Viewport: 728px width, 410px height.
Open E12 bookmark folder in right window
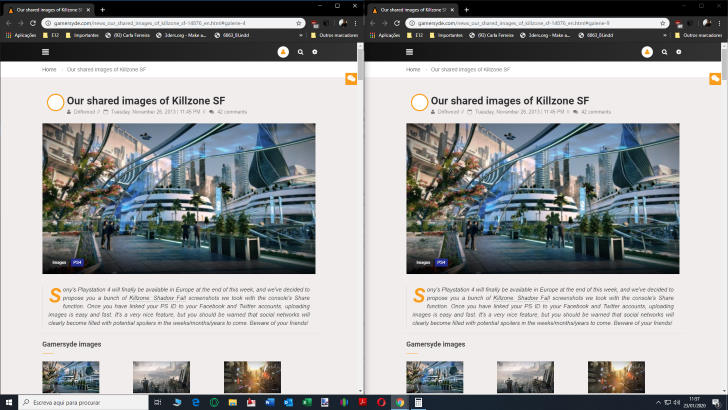(x=415, y=35)
